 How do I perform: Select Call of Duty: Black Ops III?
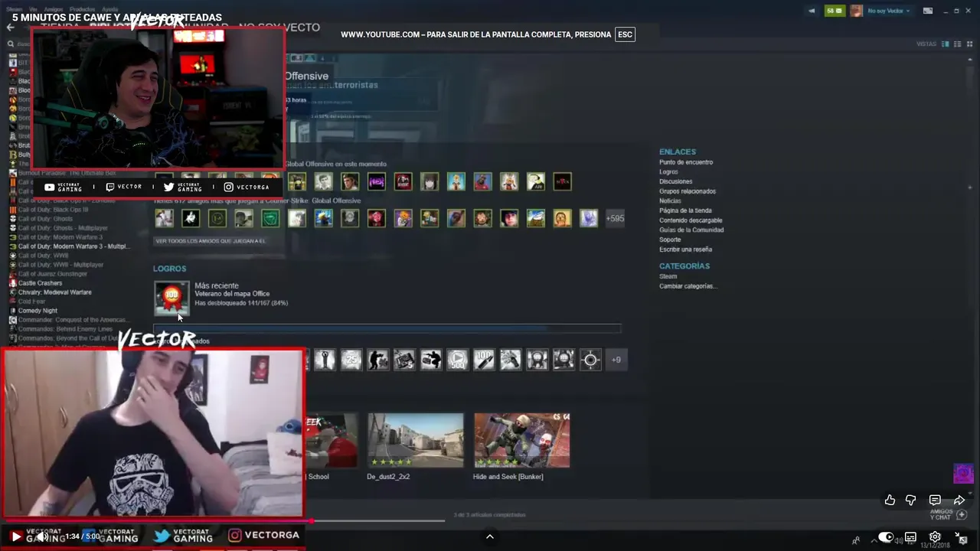[47, 210]
